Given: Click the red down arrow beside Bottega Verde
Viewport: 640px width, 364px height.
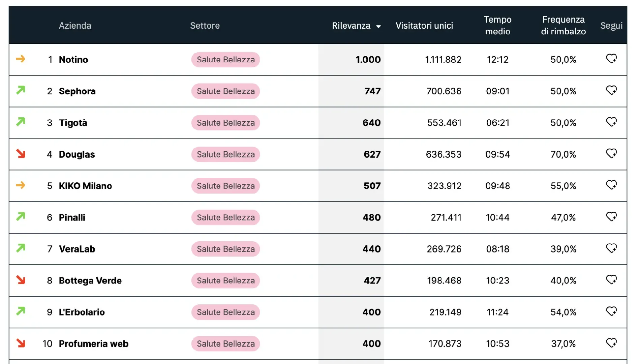Looking at the screenshot, I should (x=21, y=280).
